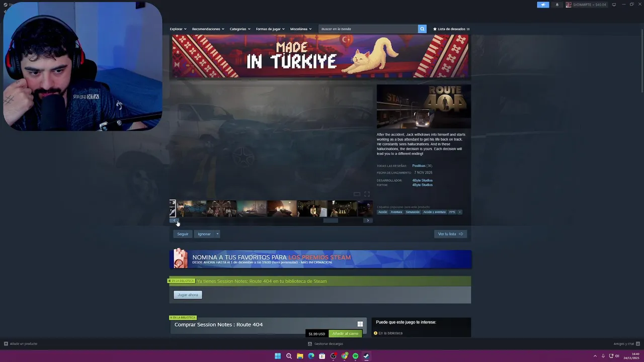The image size is (644, 362).
Task: Select the FPS tag
Action: coord(452,212)
